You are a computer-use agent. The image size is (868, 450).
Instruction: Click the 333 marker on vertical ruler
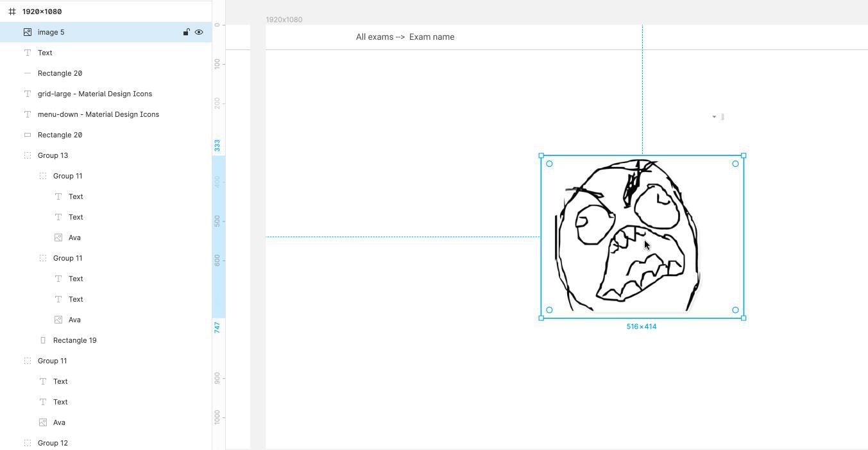217,146
